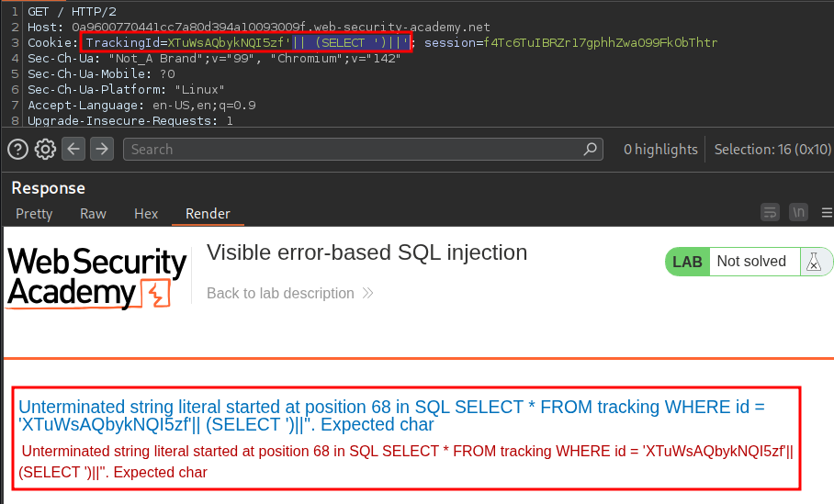Toggle show non-printable characters (\n) button

point(799,213)
